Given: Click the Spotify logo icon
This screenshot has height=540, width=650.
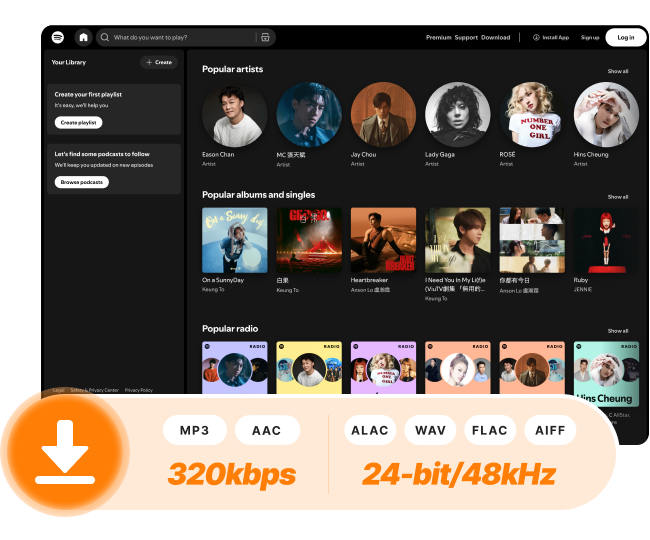Looking at the screenshot, I should pyautogui.click(x=58, y=37).
